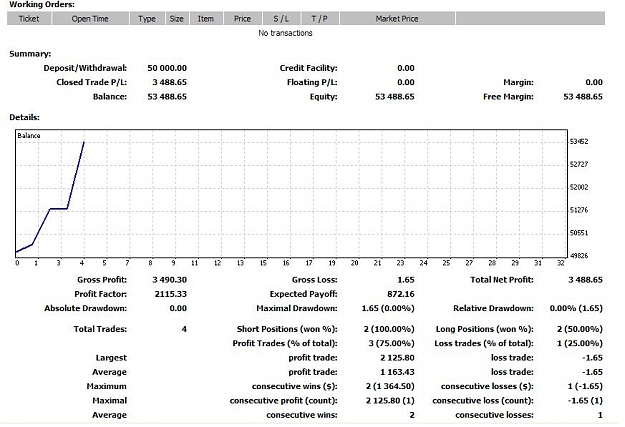Click the Long Positions value 2 (50.00%)
This screenshot has width=625, height=427.
click(x=580, y=329)
